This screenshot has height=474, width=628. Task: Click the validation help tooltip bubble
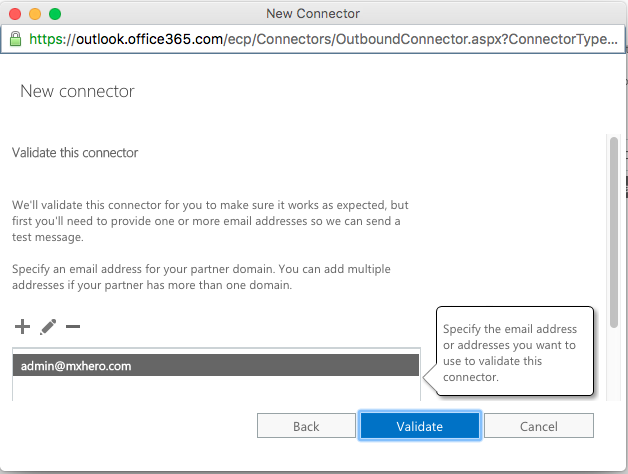[514, 351]
